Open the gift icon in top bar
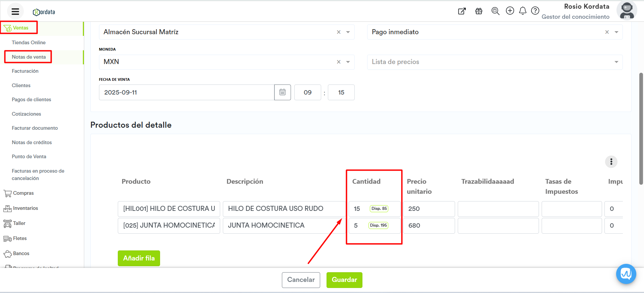 [x=479, y=11]
